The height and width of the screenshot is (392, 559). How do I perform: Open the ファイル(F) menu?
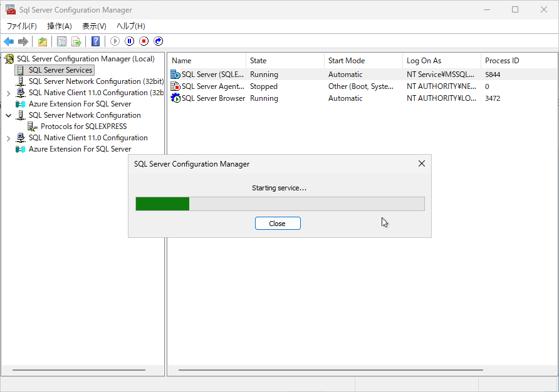pyautogui.click(x=21, y=26)
